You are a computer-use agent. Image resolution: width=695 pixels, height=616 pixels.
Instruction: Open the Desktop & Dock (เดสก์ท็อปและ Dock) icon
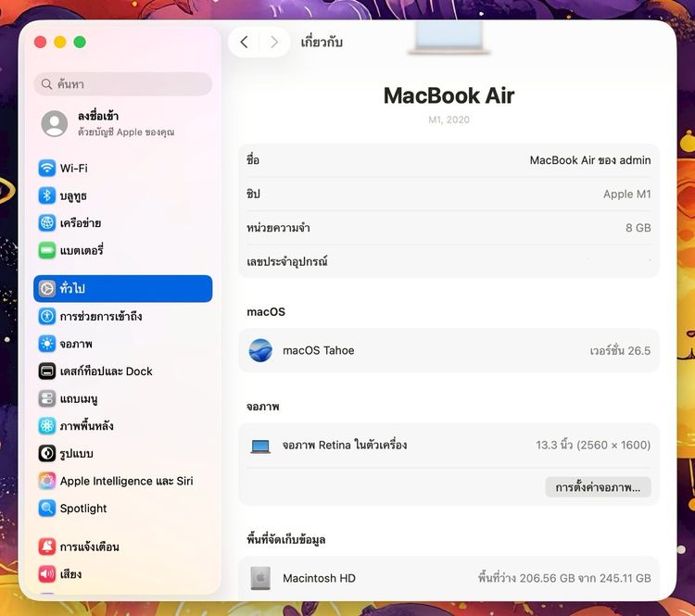click(x=46, y=371)
